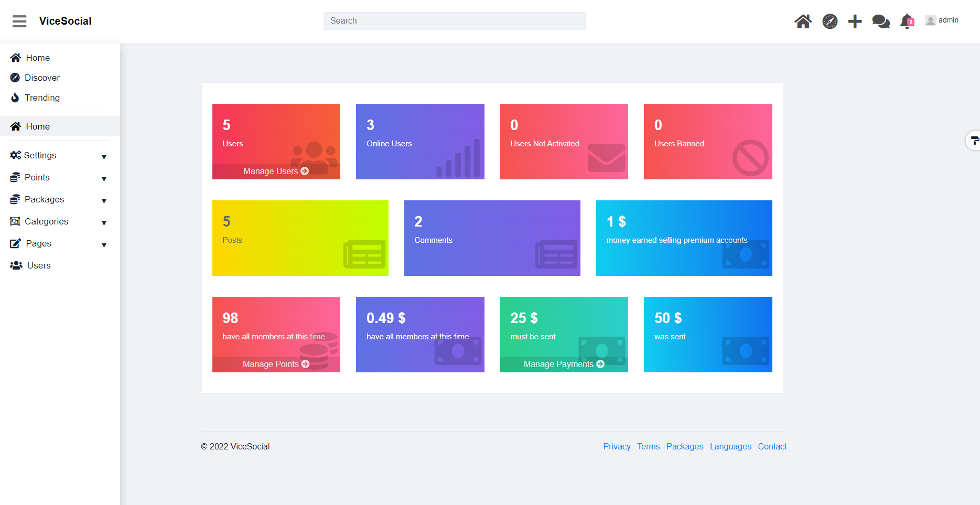Viewport: 980px width, 505px height.
Task: Click the '© 2022 ViceSocial' footer text
Action: [235, 446]
